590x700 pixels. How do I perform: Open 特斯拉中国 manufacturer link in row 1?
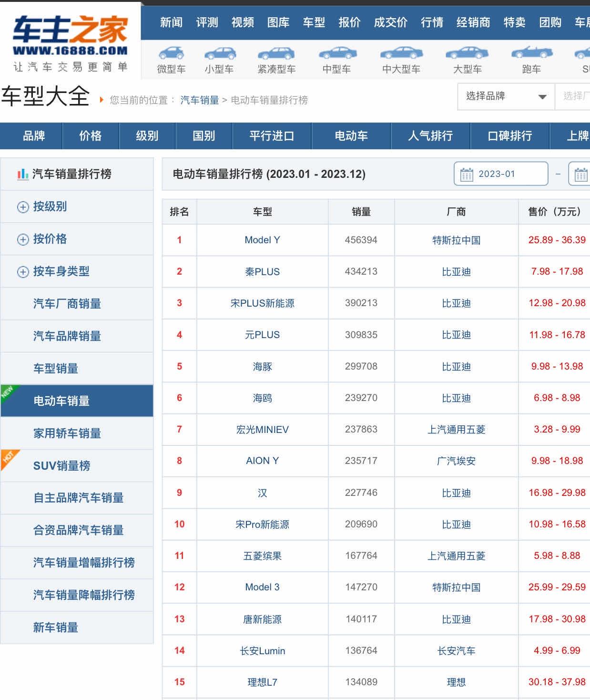coord(456,240)
